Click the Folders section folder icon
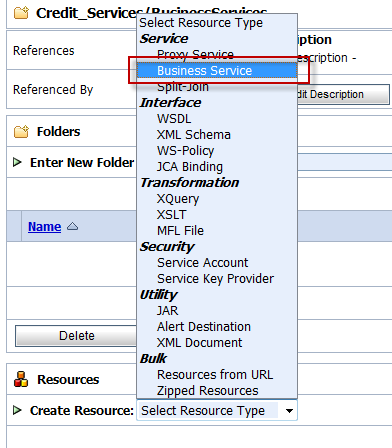The height and width of the screenshot is (448, 392). (x=21, y=132)
